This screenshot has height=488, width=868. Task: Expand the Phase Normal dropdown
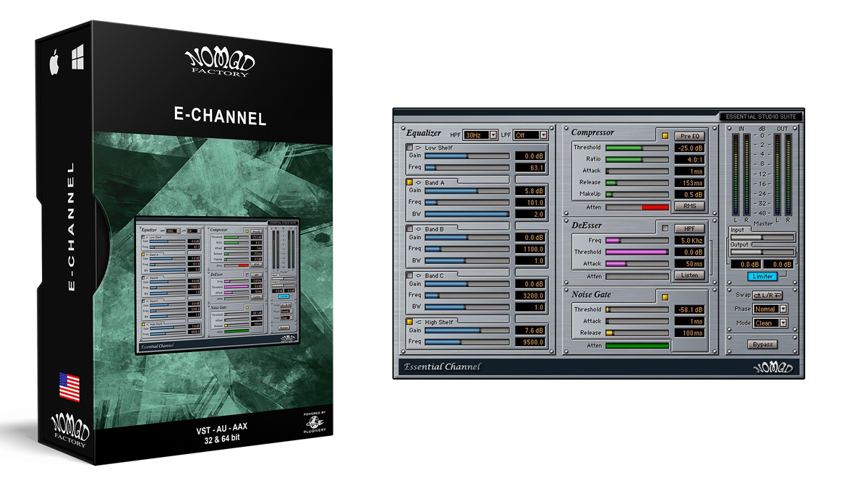770,309
